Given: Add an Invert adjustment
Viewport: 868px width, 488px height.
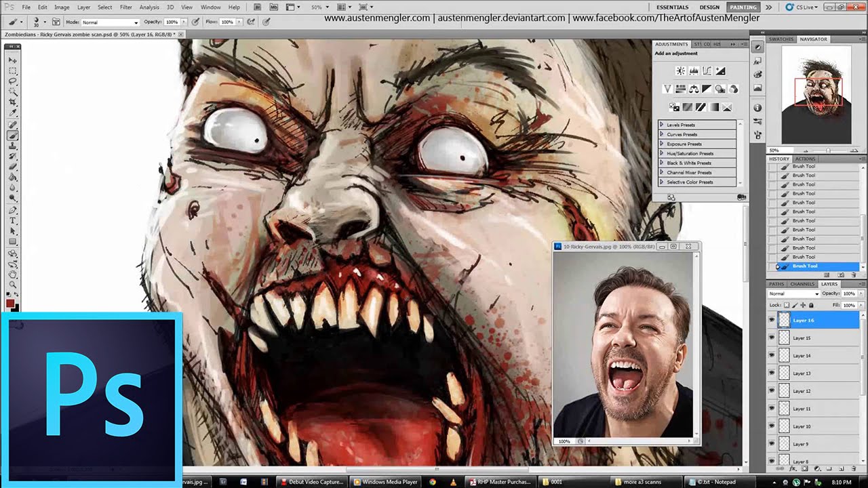Looking at the screenshot, I should click(x=674, y=107).
